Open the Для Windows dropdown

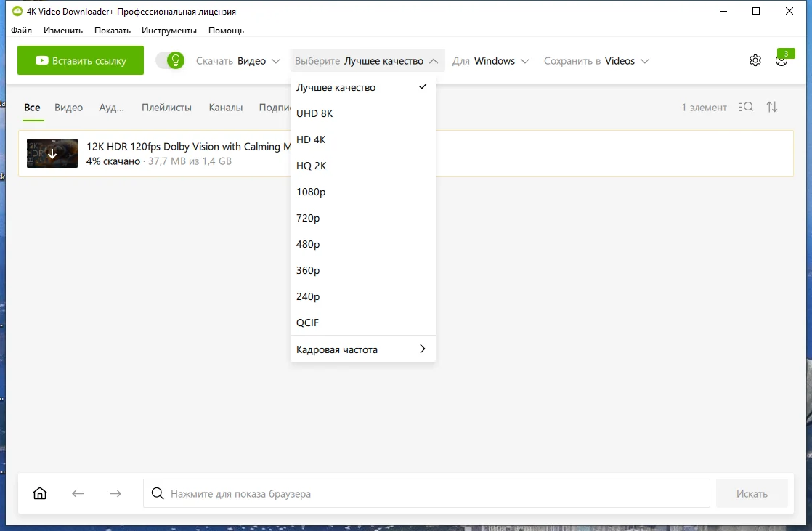tap(490, 61)
